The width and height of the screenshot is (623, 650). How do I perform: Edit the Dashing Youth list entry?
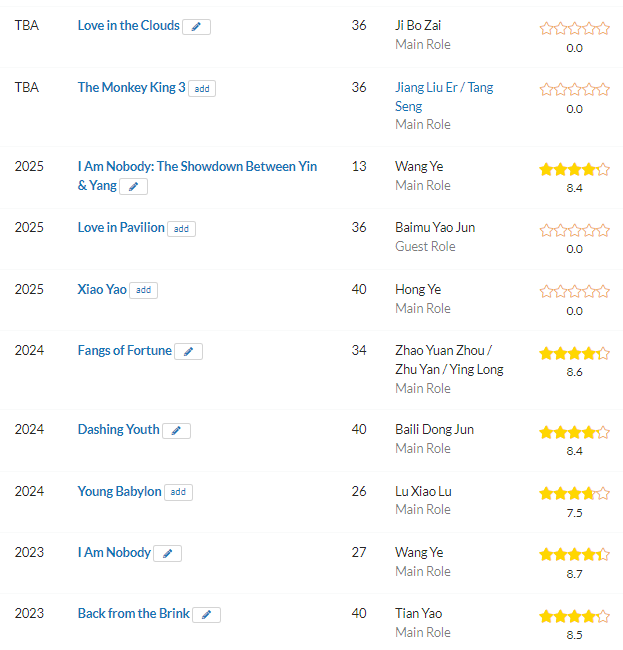(176, 431)
